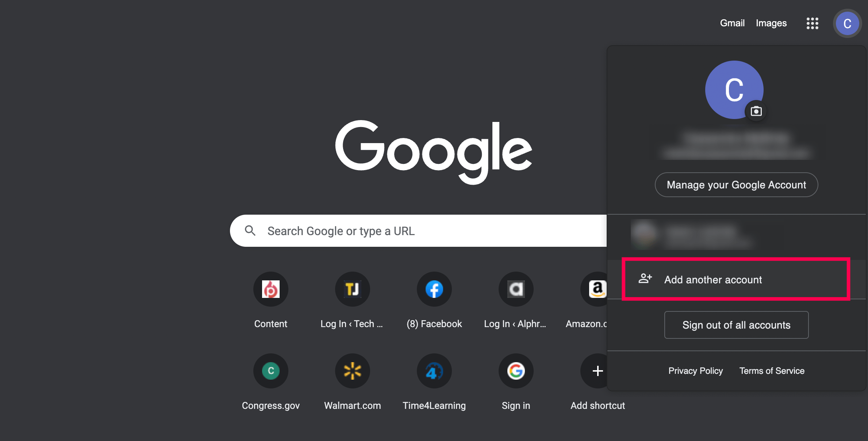Open the Content shortcut icon
The width and height of the screenshot is (868, 441).
[270, 289]
